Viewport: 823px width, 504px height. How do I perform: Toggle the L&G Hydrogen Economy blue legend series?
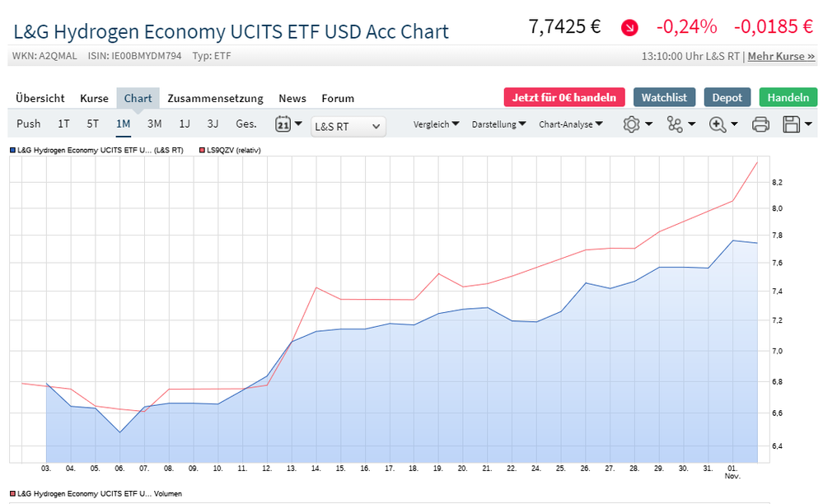96,150
